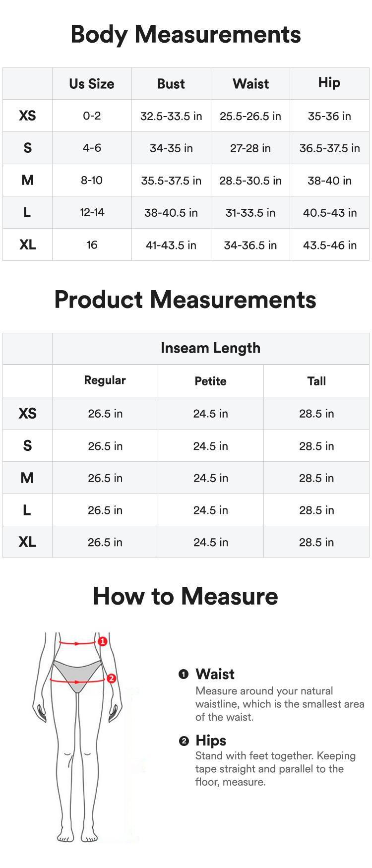Click the red number 2 marker on figure's hip
Screen dimensions: 372x868
click(112, 678)
